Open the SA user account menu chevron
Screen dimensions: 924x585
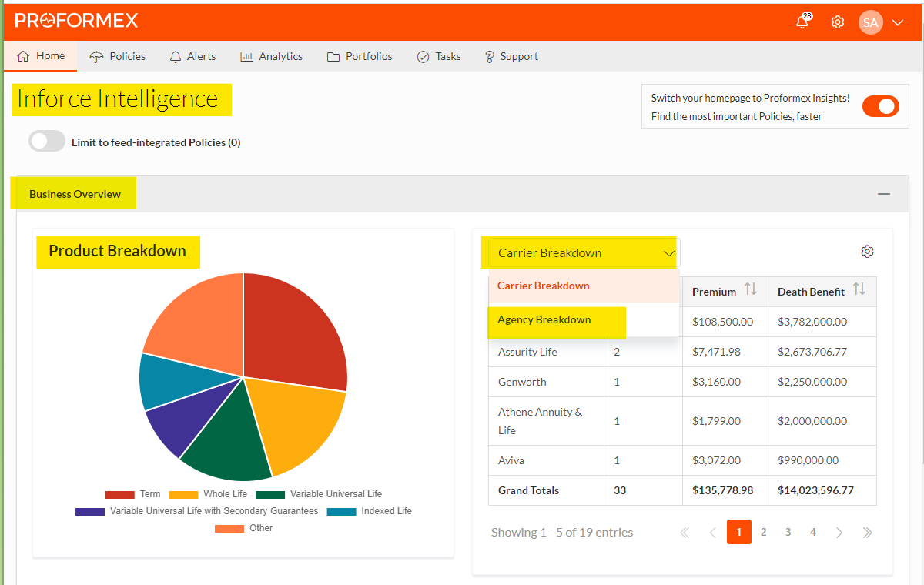898,22
